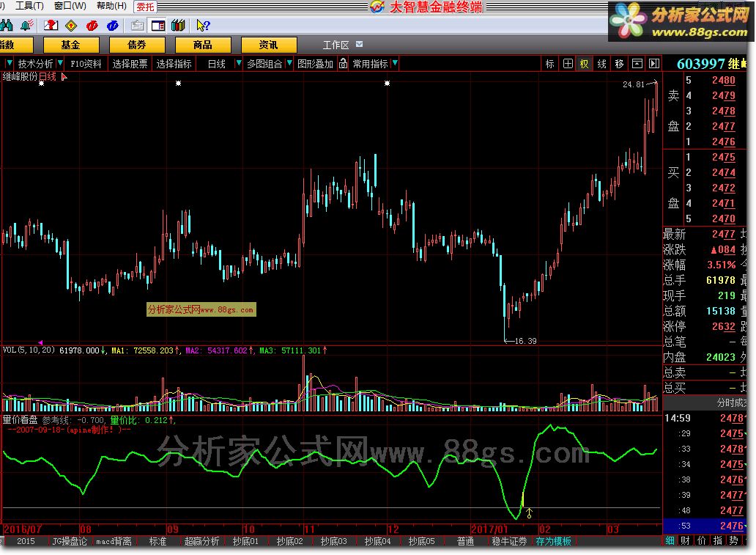The height and width of the screenshot is (555, 756).
Task: Expand the 多图组合 dropdown arrow
Action: (x=289, y=63)
